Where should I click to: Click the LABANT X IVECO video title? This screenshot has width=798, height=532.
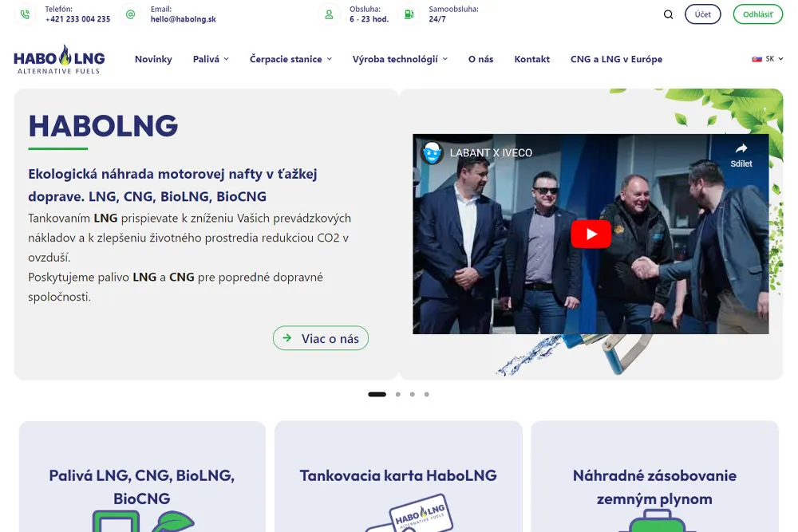(x=491, y=152)
